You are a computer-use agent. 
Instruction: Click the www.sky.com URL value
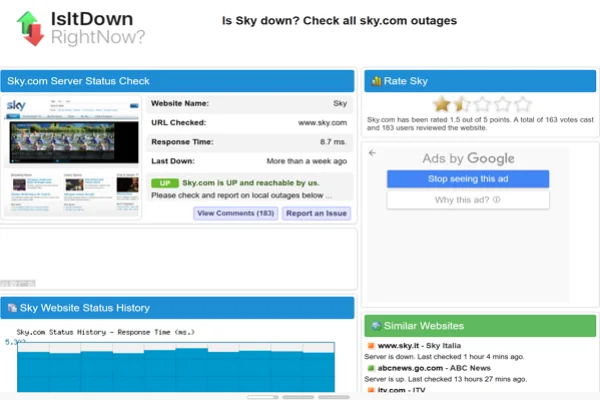coord(322,123)
